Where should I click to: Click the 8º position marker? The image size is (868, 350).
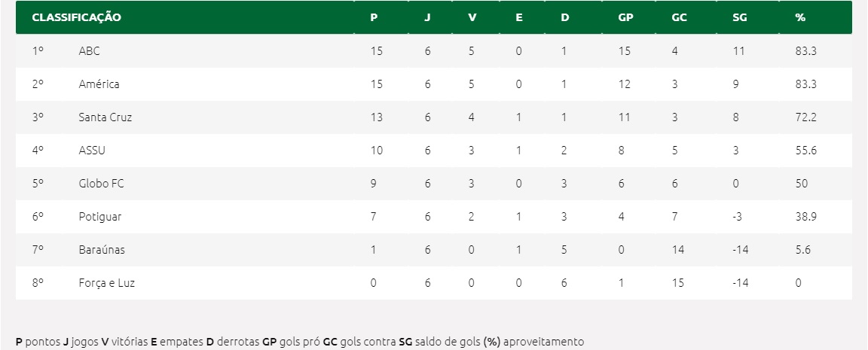(x=38, y=283)
